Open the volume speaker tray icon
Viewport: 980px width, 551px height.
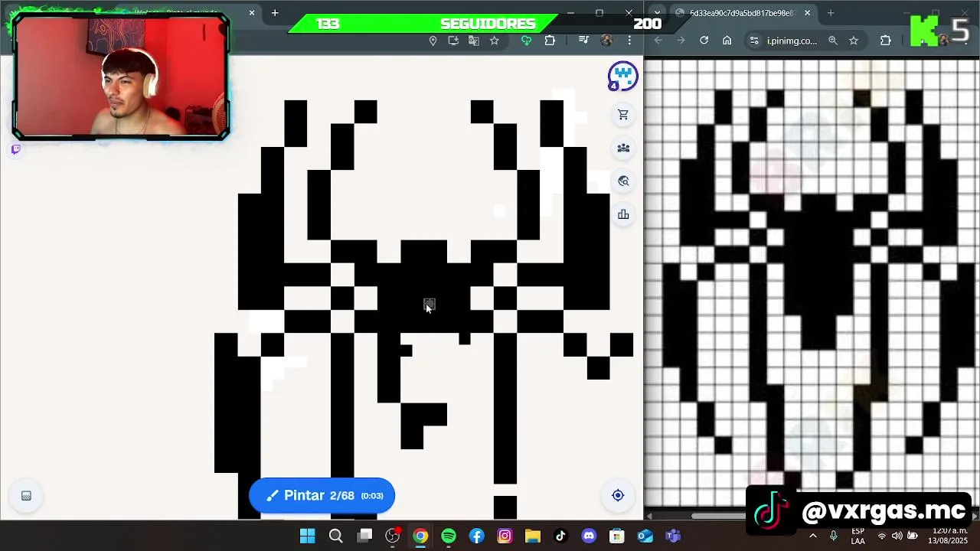click(897, 536)
